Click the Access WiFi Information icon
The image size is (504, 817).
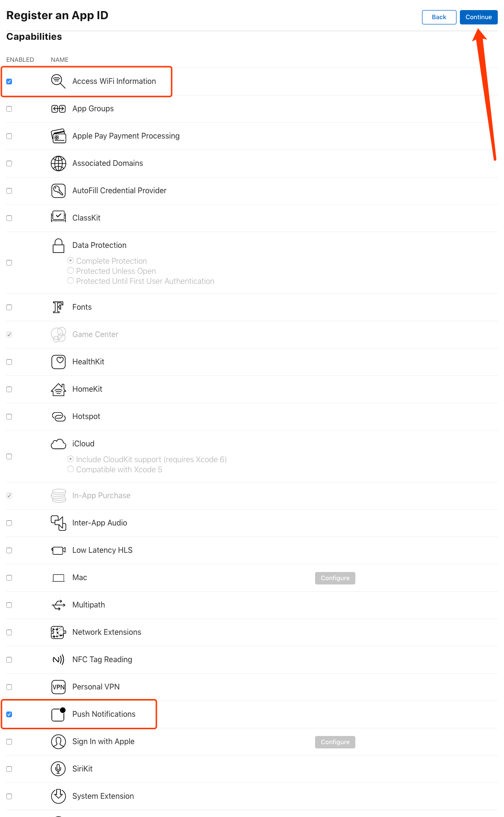point(58,82)
